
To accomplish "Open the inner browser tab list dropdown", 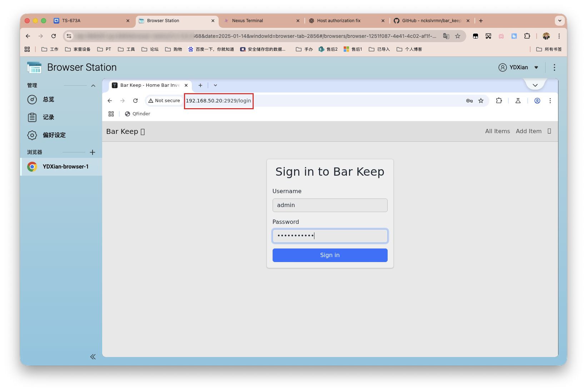I will (215, 85).
